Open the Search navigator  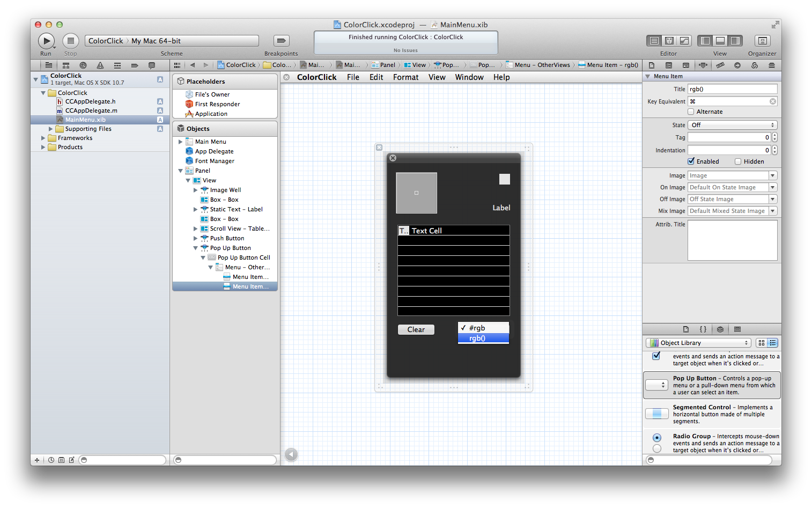tap(83, 65)
